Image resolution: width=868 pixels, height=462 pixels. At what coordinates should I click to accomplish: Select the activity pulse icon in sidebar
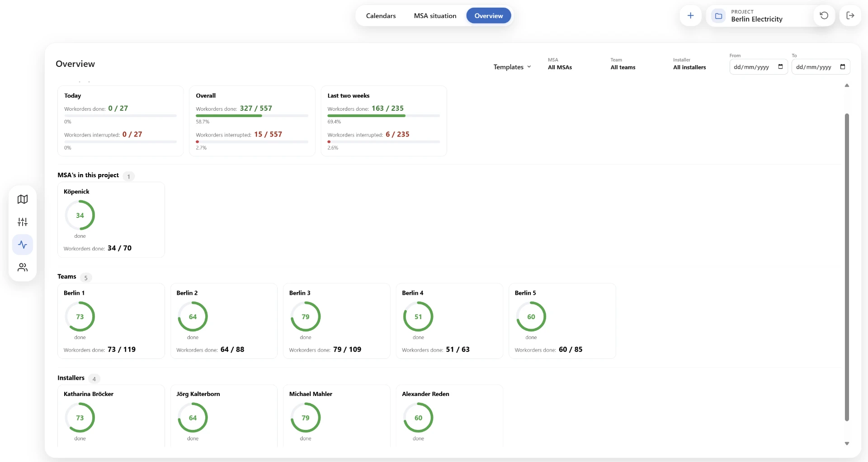click(x=23, y=245)
